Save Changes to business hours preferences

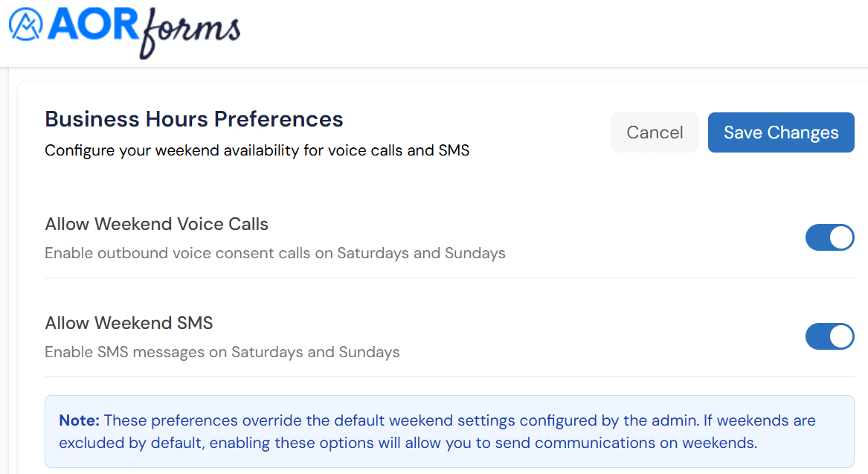[781, 132]
